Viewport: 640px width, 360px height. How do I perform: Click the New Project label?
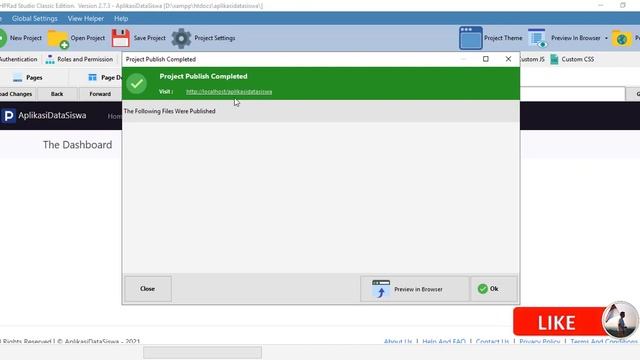[26, 38]
